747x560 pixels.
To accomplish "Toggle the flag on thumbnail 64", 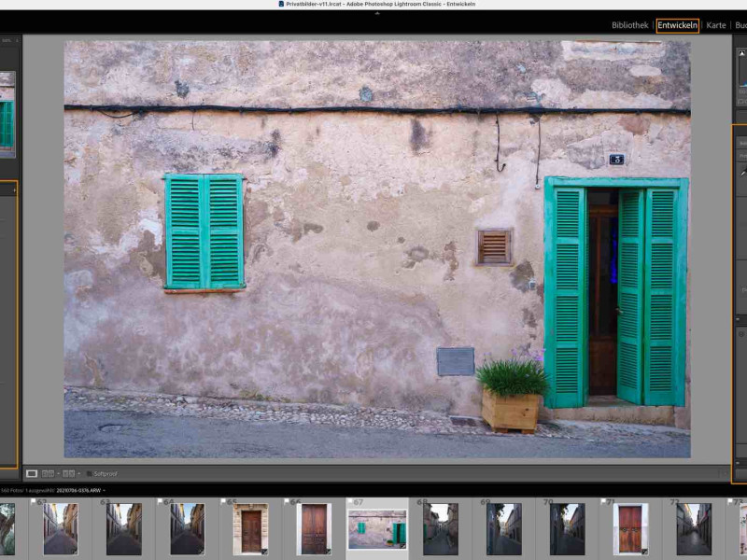I will (x=160, y=501).
